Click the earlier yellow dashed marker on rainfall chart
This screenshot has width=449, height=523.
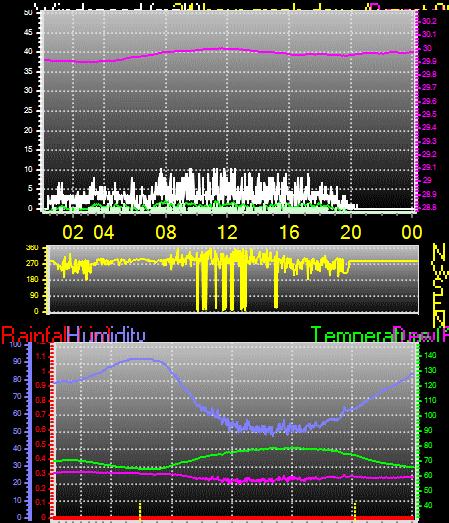tap(140, 511)
